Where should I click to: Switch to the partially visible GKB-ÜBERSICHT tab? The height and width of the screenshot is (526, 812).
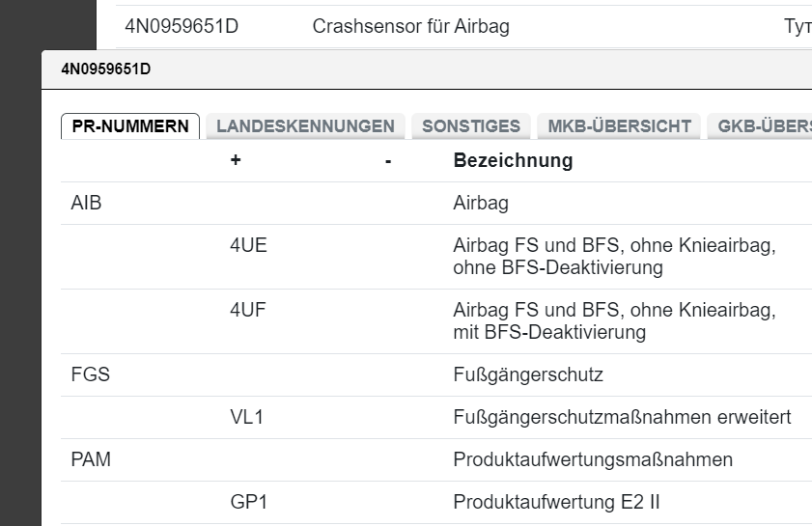tap(758, 126)
